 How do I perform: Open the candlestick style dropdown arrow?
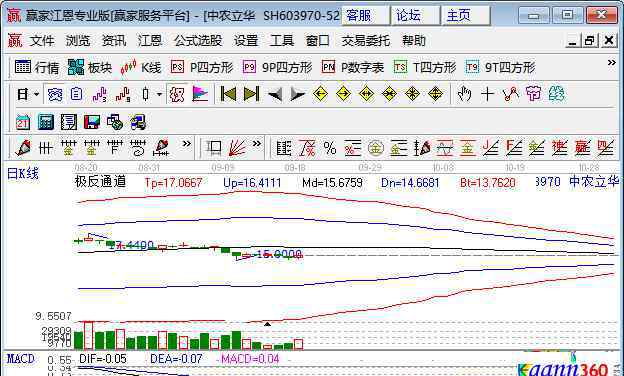click(x=159, y=94)
